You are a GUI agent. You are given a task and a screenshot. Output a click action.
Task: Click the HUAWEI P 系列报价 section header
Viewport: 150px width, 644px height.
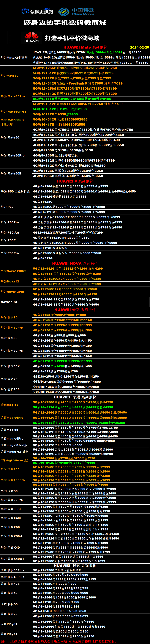tap(75, 181)
